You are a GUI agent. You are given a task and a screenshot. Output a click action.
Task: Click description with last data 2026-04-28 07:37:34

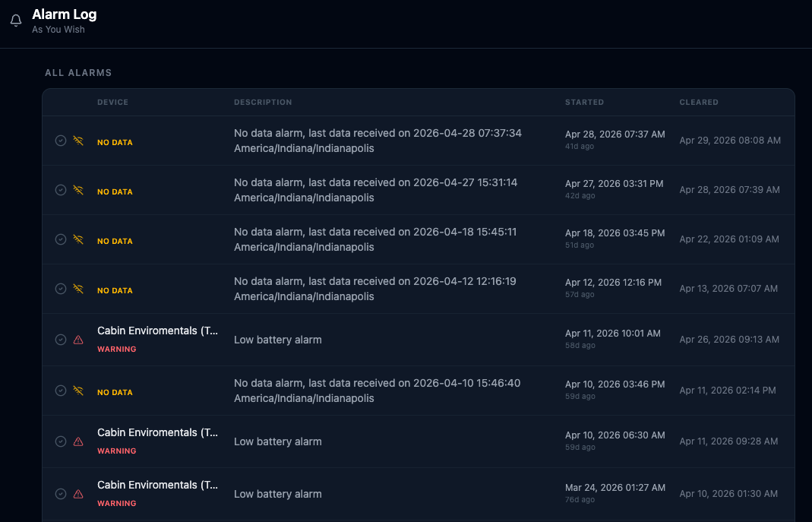[378, 141]
